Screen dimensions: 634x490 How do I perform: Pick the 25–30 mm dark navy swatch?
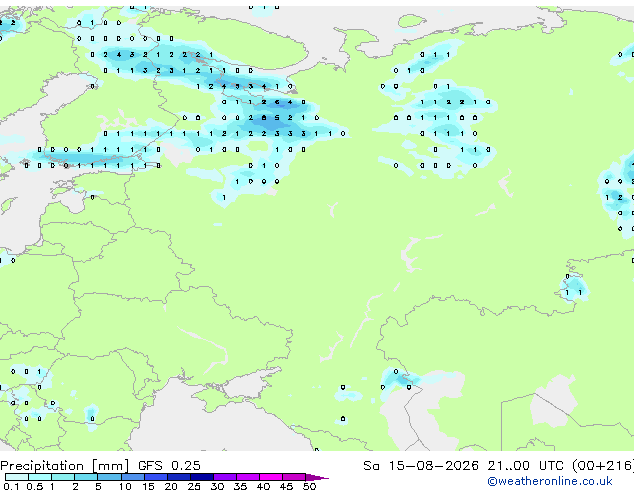click(202, 477)
